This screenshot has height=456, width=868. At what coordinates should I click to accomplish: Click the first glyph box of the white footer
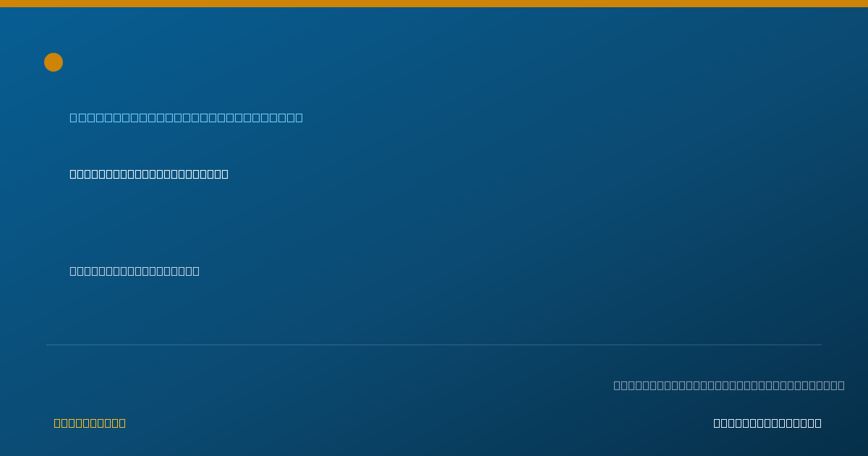717,423
